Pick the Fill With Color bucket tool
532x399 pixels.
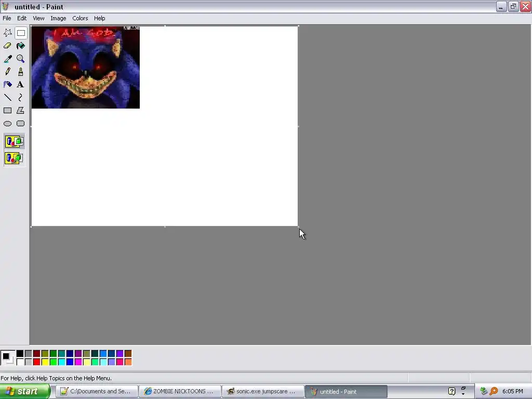click(21, 46)
